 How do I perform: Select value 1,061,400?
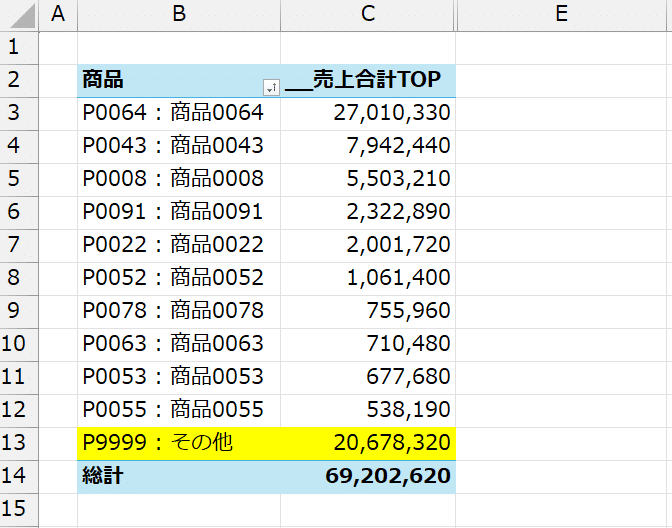click(368, 279)
